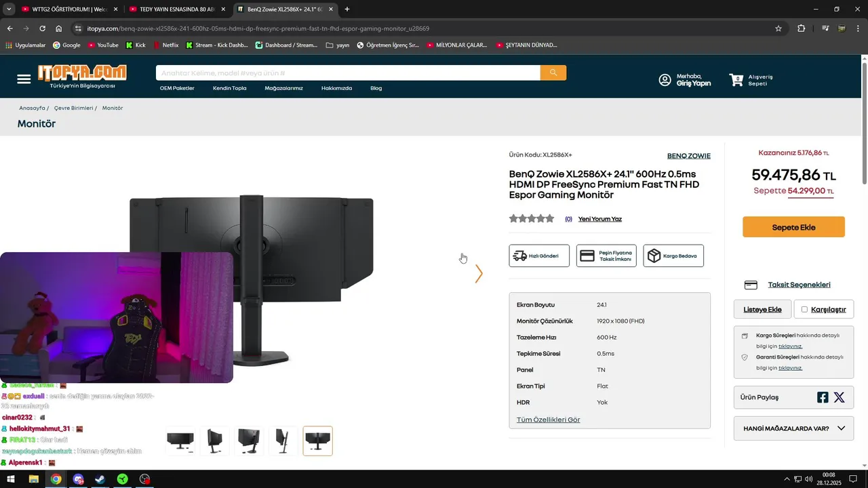Image resolution: width=868 pixels, height=488 pixels.
Task: Click Giriş Yapın login link
Action: point(694,83)
